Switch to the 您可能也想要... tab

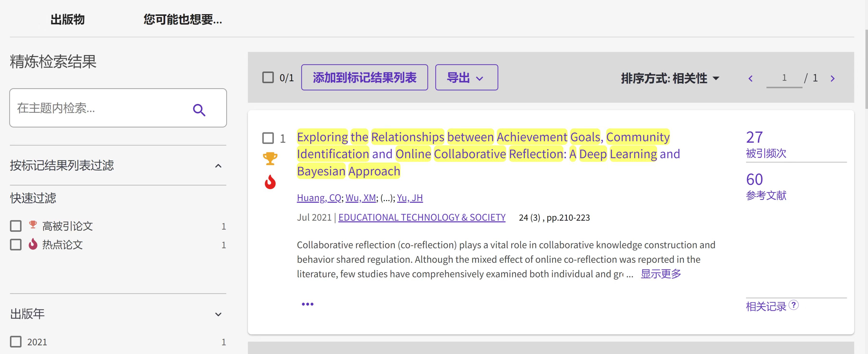(183, 19)
